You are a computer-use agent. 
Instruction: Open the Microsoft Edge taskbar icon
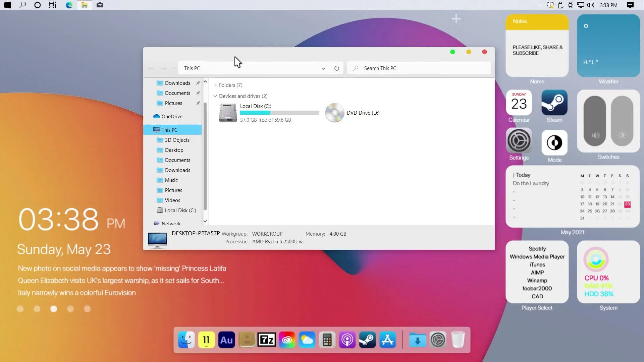coord(69,5)
